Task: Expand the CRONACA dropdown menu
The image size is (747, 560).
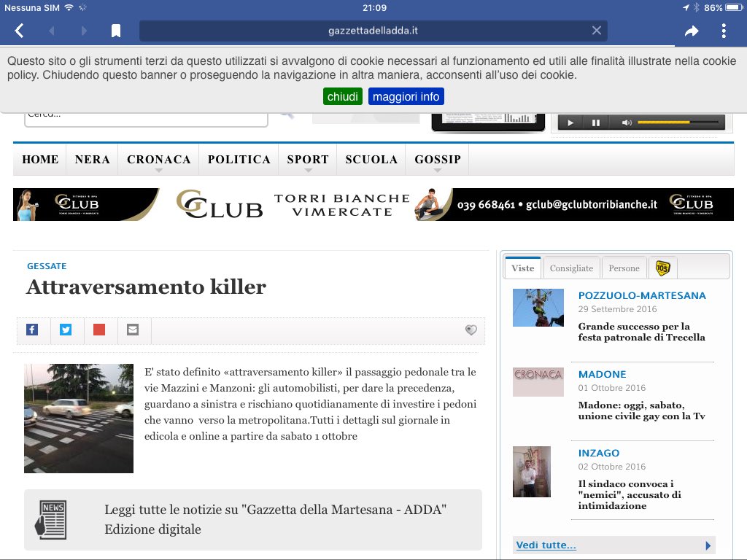Action: point(158,160)
